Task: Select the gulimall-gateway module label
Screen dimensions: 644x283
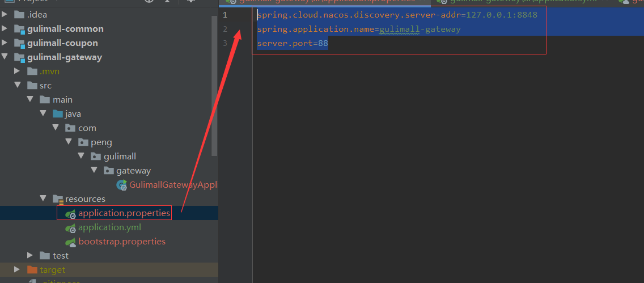Action: [65, 57]
